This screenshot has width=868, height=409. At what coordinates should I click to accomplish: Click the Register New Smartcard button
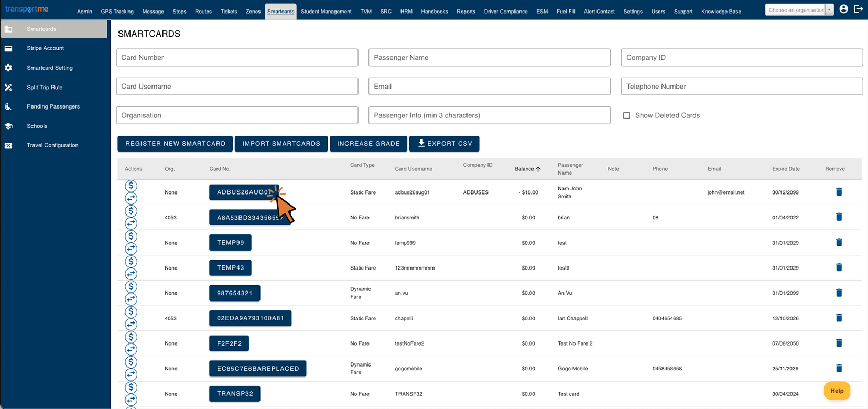[x=175, y=144]
